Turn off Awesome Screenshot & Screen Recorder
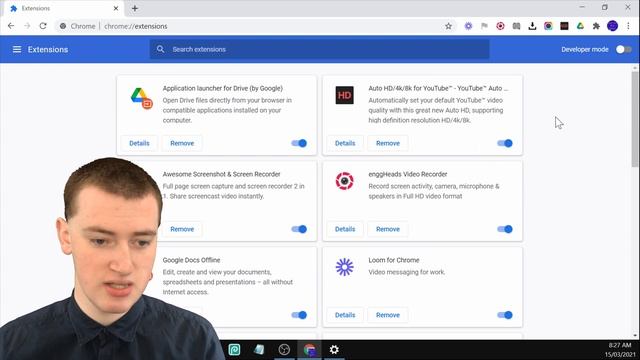Image resolution: width=640 pixels, height=360 pixels. 299,229
